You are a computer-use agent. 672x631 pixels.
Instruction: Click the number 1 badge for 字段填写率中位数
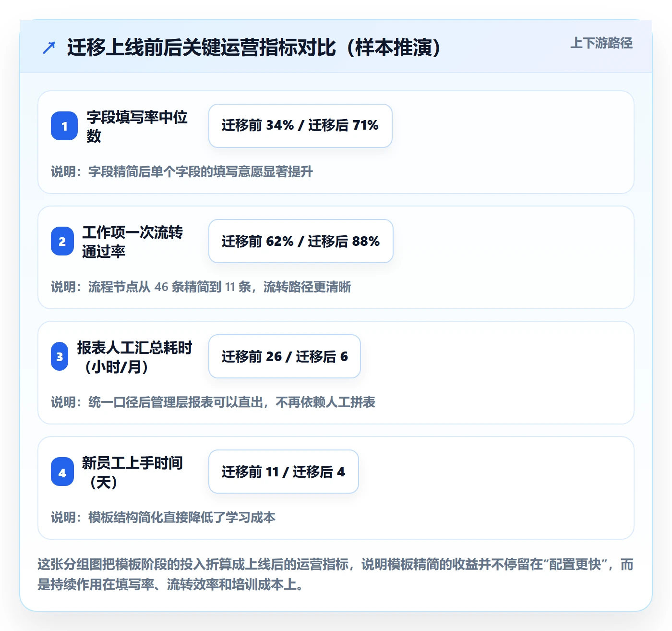pos(64,126)
